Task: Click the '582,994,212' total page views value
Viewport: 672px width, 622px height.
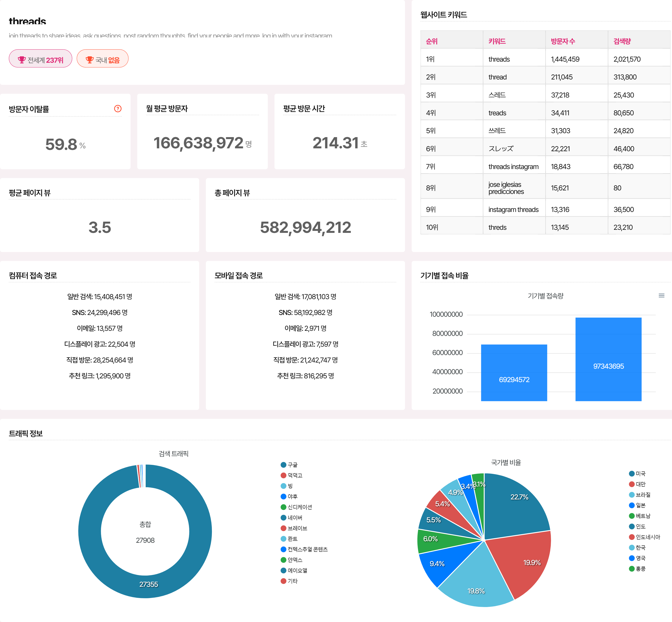Action: 306,228
